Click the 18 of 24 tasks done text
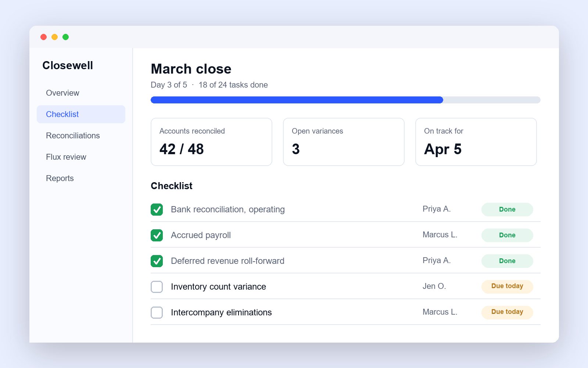This screenshot has width=588, height=368. click(x=233, y=85)
